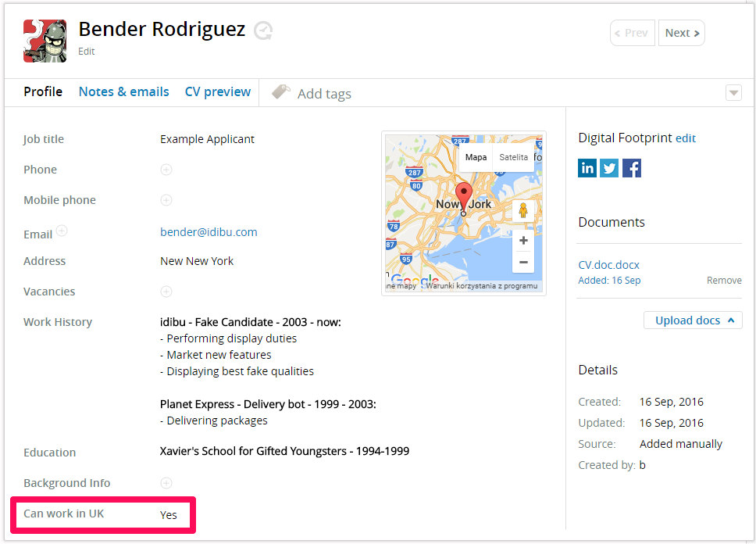The image size is (756, 544).
Task: Click the Bender Rodriguez name heading
Action: click(x=162, y=30)
